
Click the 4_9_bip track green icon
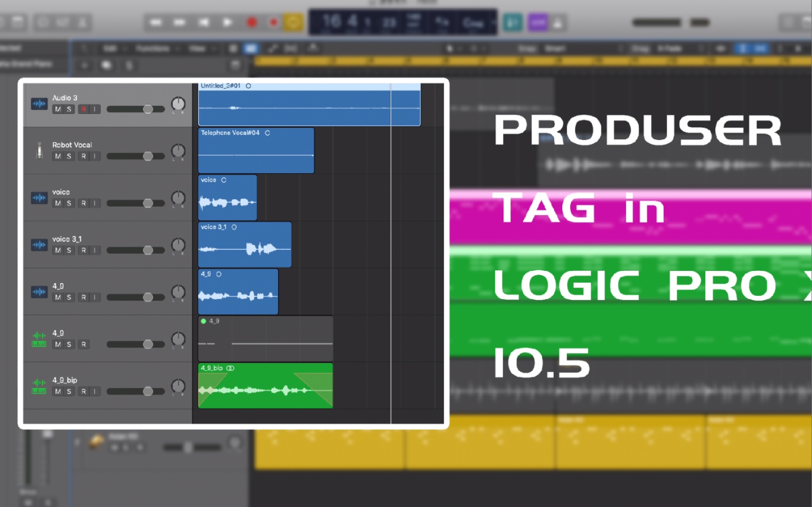pos(39,386)
